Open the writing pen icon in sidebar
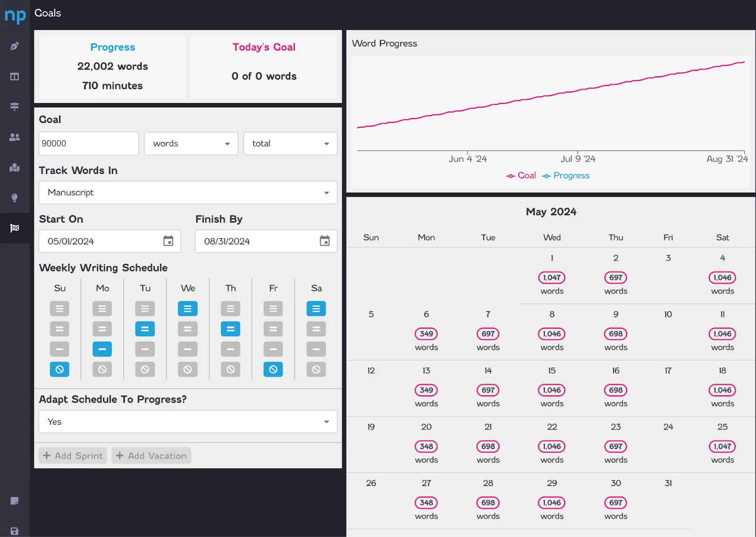The width and height of the screenshot is (756, 537). pyautogui.click(x=15, y=46)
